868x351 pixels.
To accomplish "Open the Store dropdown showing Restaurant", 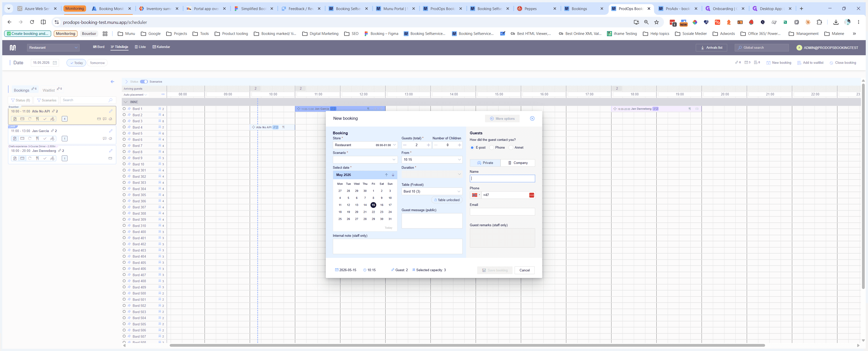I will point(365,145).
